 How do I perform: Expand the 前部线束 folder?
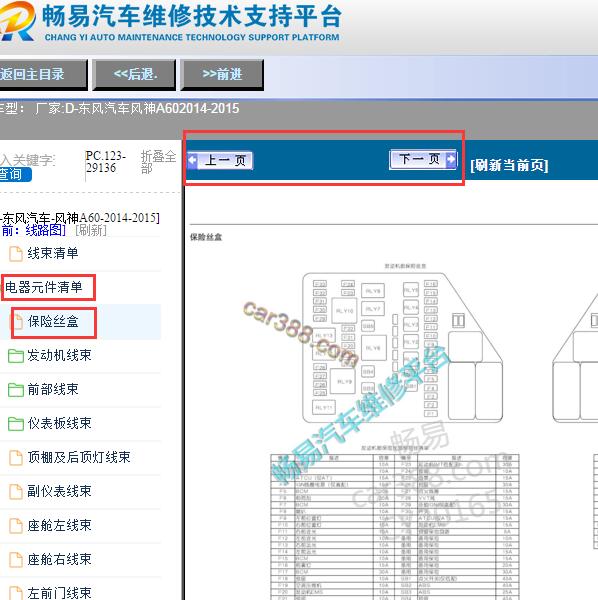(x=53, y=390)
